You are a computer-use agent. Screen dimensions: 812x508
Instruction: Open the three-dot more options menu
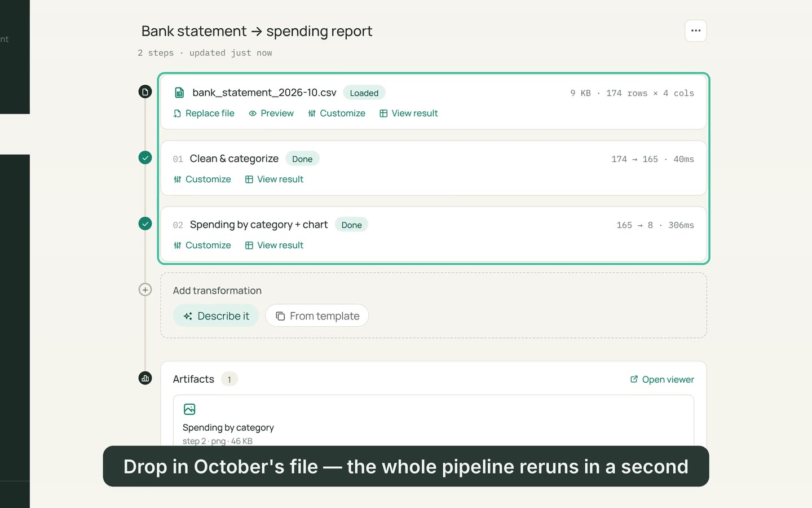click(x=695, y=30)
